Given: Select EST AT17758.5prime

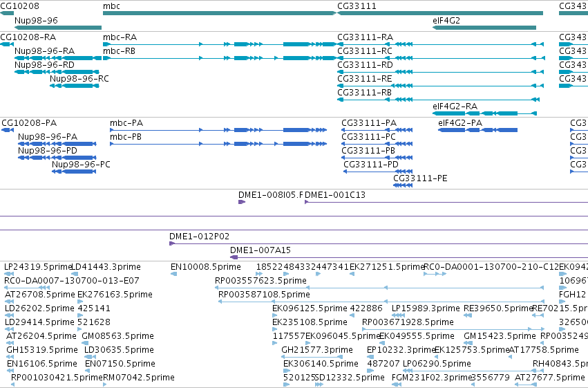Looking at the screenshot, I should pyautogui.click(x=512, y=358).
